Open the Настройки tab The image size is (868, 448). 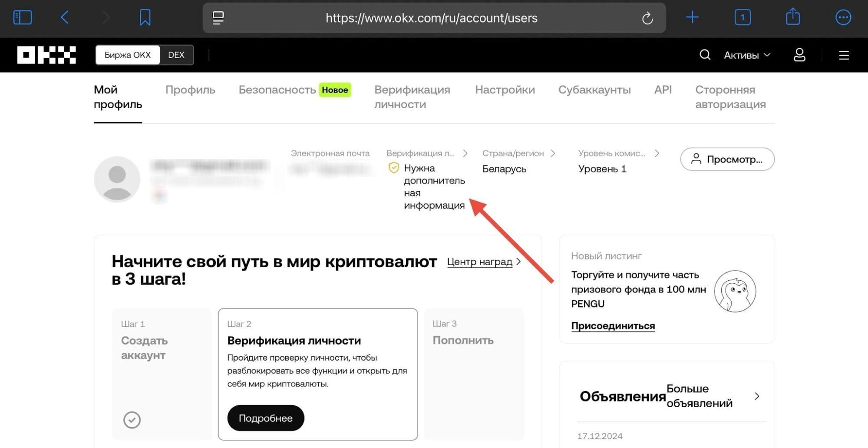(505, 90)
